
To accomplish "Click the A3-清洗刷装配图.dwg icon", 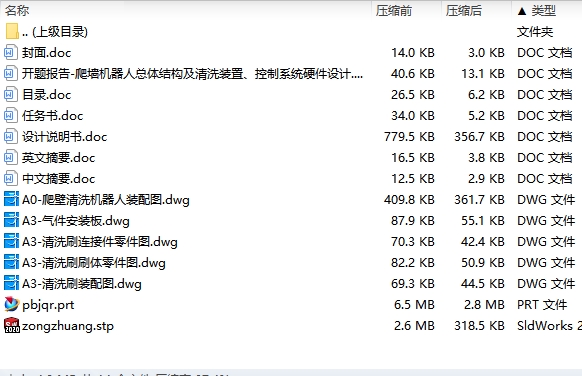I will click(x=11, y=284).
